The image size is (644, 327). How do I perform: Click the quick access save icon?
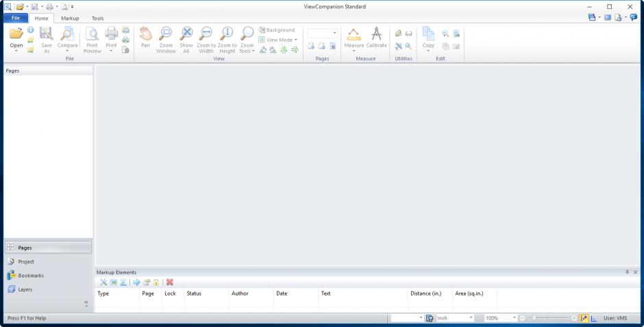[34, 7]
